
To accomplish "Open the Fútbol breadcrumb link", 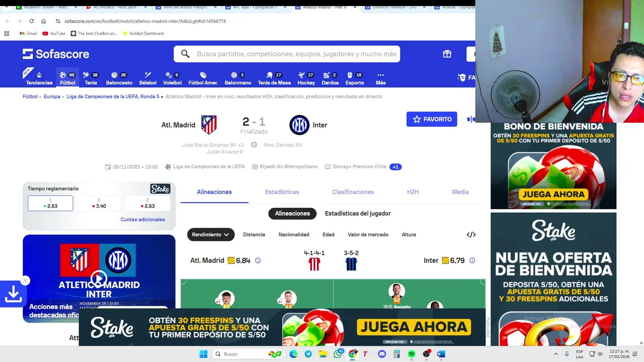I will (30, 97).
